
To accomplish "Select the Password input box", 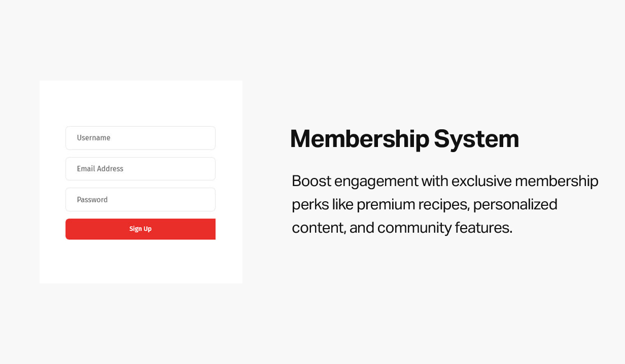I will click(x=141, y=200).
